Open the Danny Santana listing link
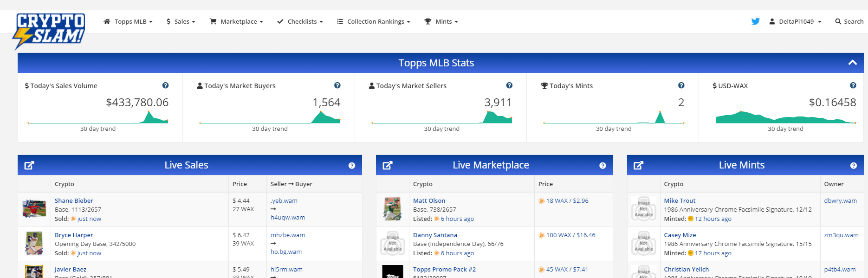The height and width of the screenshot is (278, 868). (435, 235)
